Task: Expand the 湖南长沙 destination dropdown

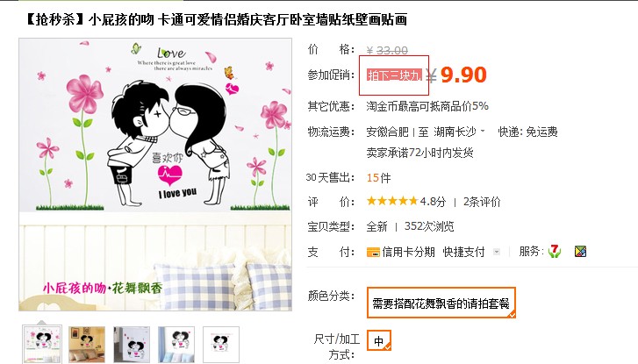Action: tap(459, 132)
